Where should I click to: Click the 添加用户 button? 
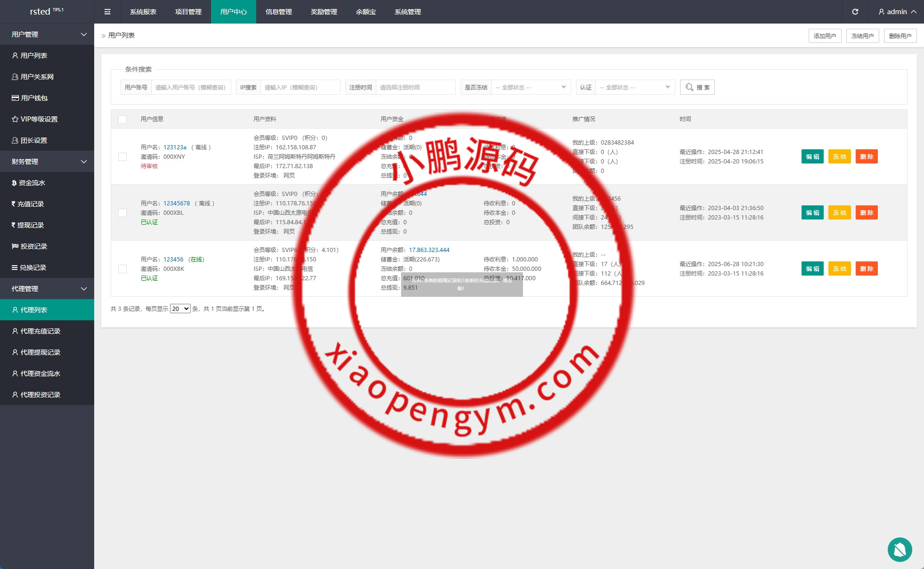coord(825,36)
